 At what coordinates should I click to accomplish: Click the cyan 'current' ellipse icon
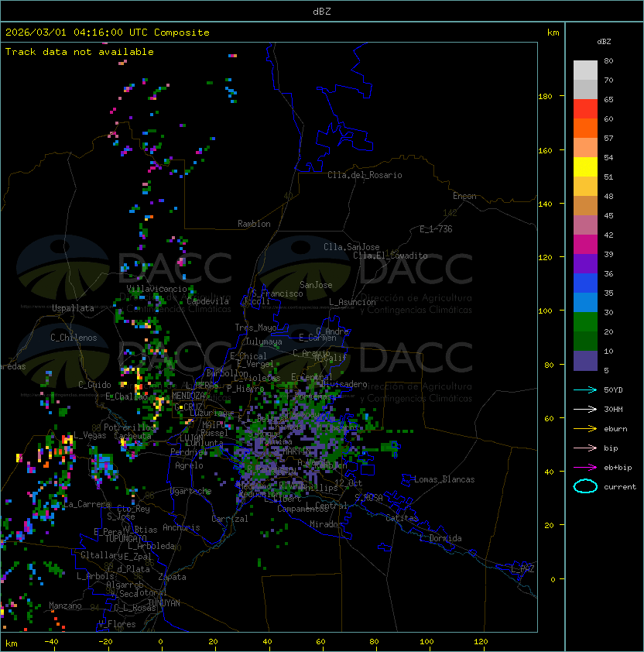click(585, 486)
